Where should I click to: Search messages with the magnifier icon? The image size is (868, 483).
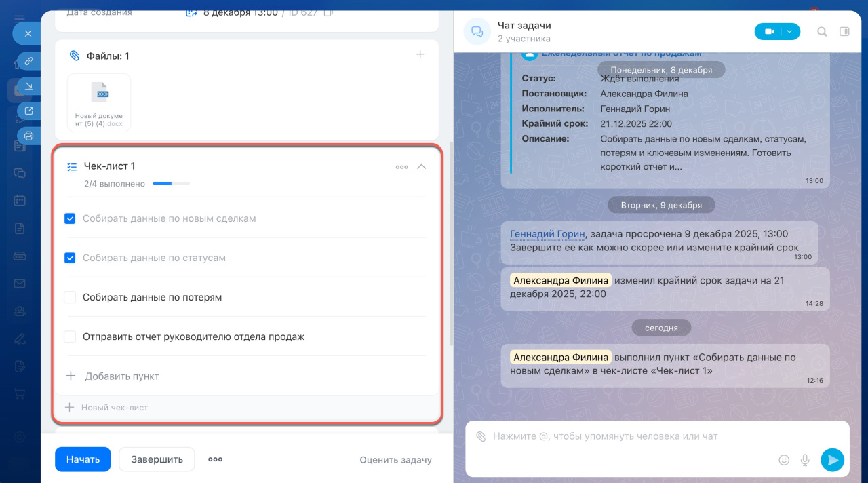coord(822,32)
